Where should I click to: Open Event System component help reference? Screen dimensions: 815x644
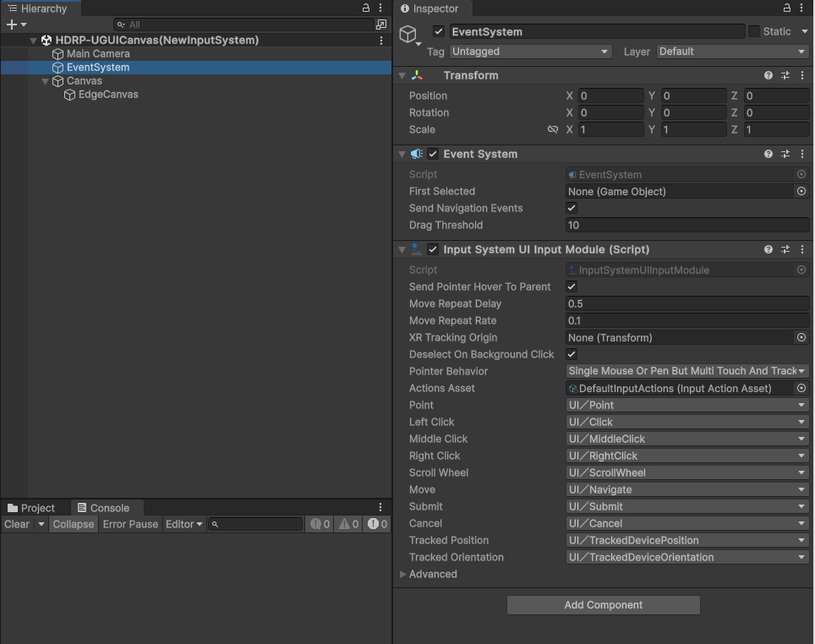768,154
